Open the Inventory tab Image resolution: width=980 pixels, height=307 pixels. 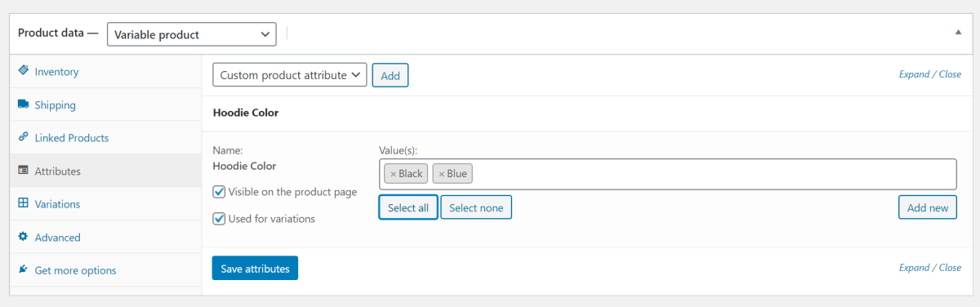tap(105, 72)
